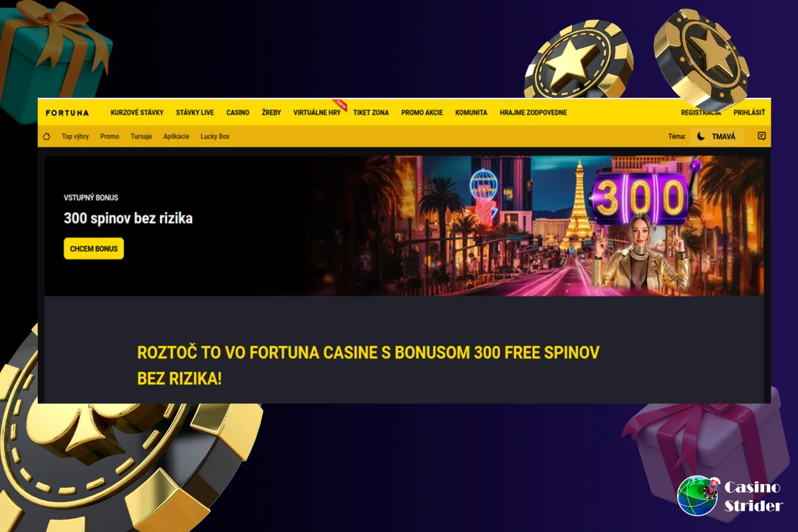Open Lucky Box tab
The image size is (798, 532).
tap(215, 136)
